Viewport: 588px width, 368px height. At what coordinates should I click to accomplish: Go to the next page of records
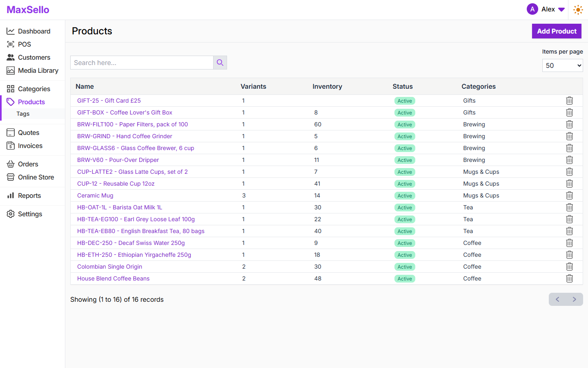pyautogui.click(x=574, y=299)
